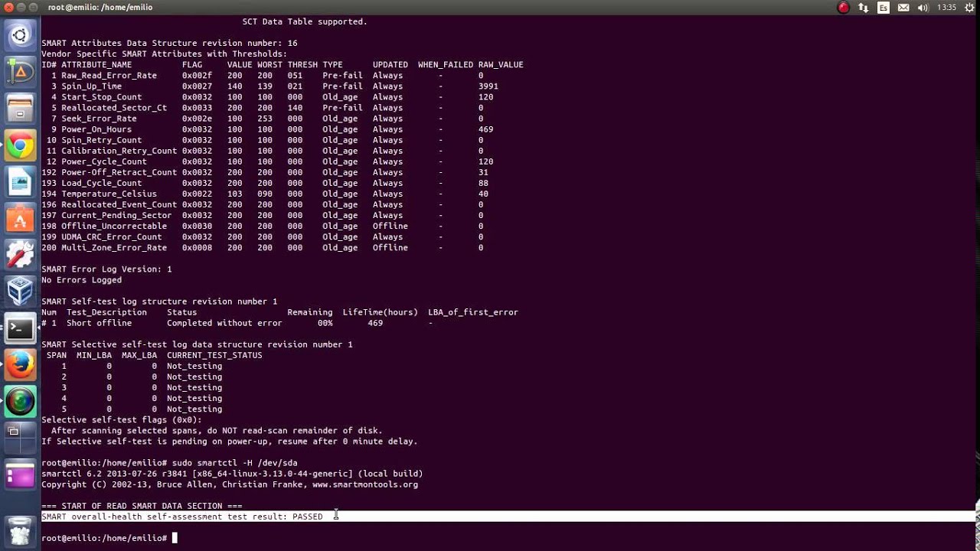
Task: Open Google Chrome from the launcher
Action: [x=21, y=145]
